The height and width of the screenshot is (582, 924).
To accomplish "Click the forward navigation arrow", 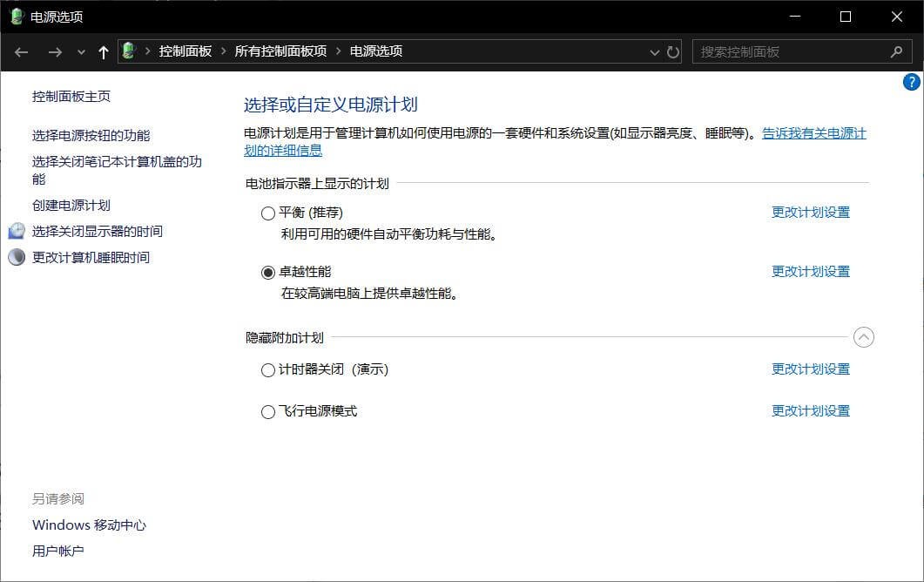I will point(54,51).
